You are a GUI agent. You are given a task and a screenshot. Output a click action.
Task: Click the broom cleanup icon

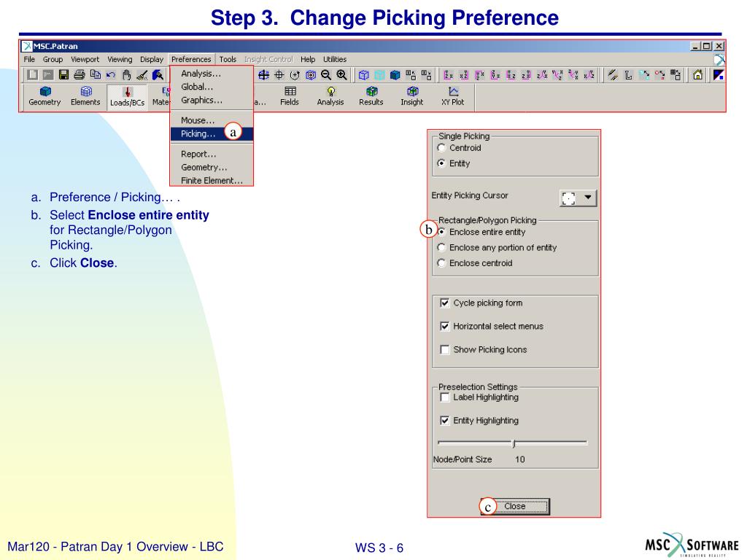tap(142, 75)
